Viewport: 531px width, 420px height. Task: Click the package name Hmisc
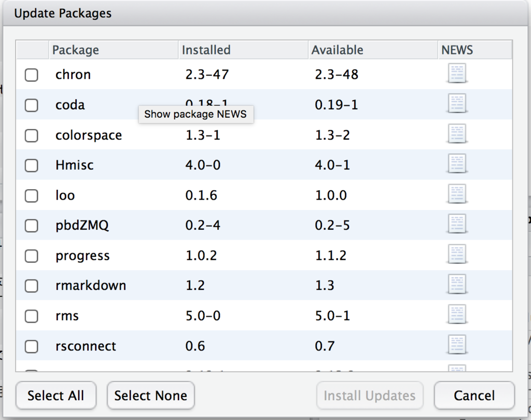[x=75, y=165]
